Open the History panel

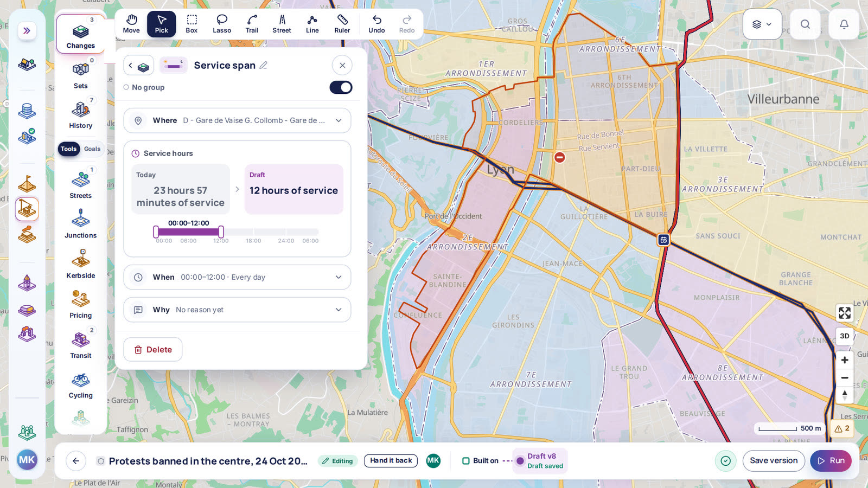tap(81, 114)
